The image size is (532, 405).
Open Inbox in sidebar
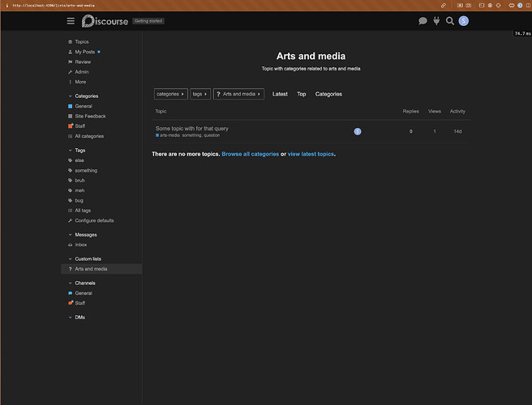pyautogui.click(x=81, y=245)
